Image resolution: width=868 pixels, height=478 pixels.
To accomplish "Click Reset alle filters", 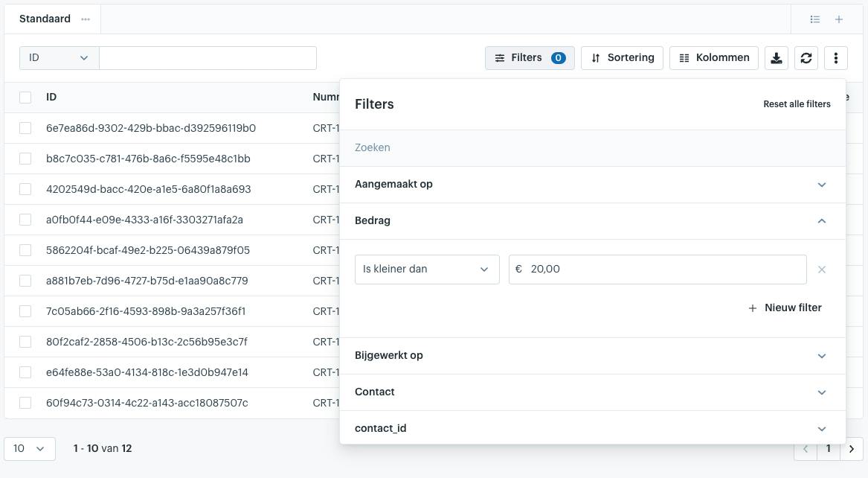I will (x=797, y=104).
